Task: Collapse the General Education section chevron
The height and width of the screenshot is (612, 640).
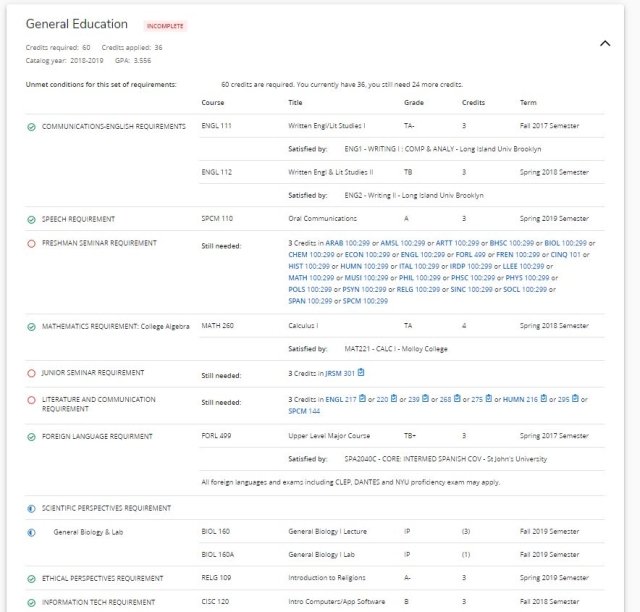Action: [604, 43]
